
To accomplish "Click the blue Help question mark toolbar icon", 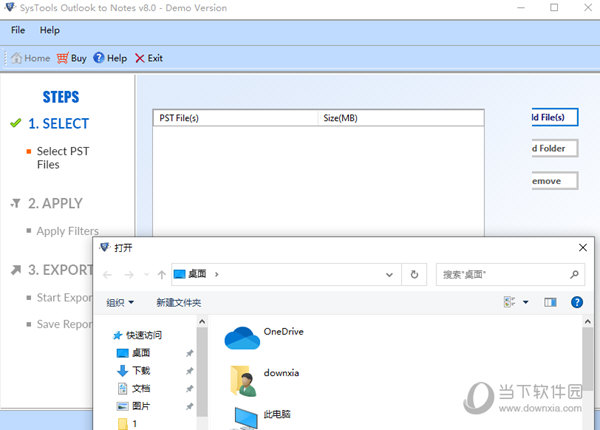I will coord(99,58).
